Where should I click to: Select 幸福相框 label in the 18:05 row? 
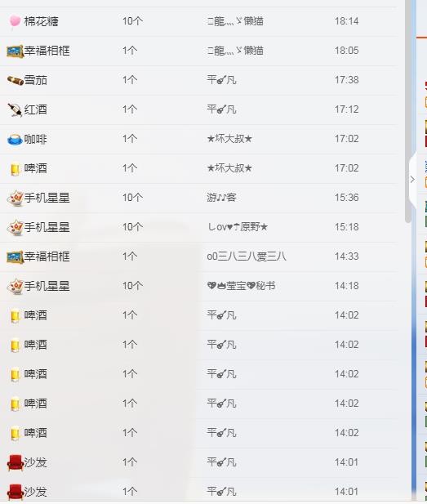click(x=47, y=51)
